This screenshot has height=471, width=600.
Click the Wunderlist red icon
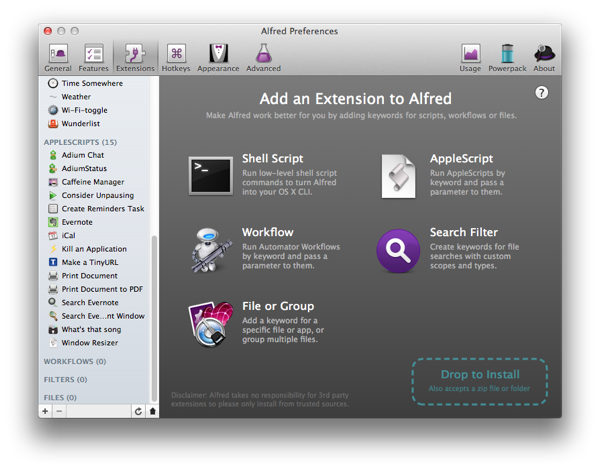53,123
